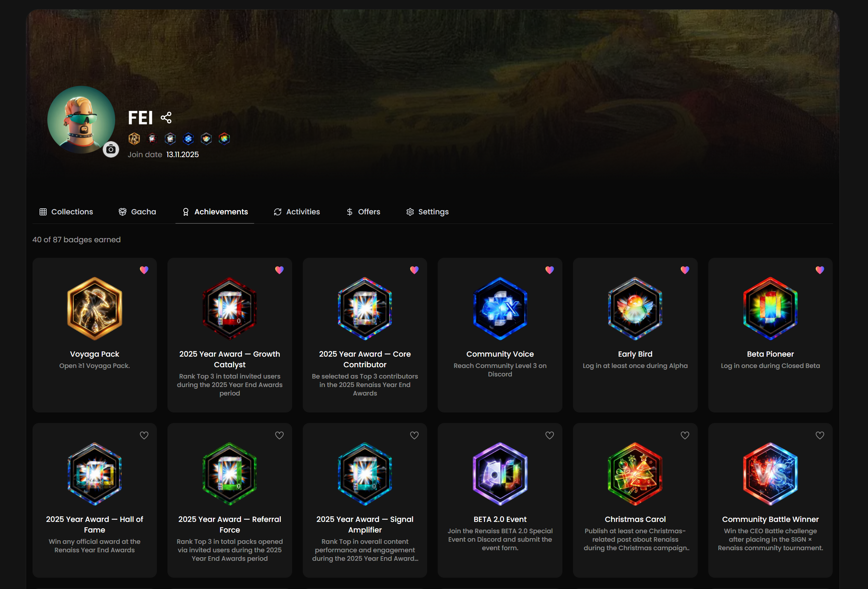Click the gold Voyaga badge under username
Viewport: 868px width, 589px height.
(134, 139)
